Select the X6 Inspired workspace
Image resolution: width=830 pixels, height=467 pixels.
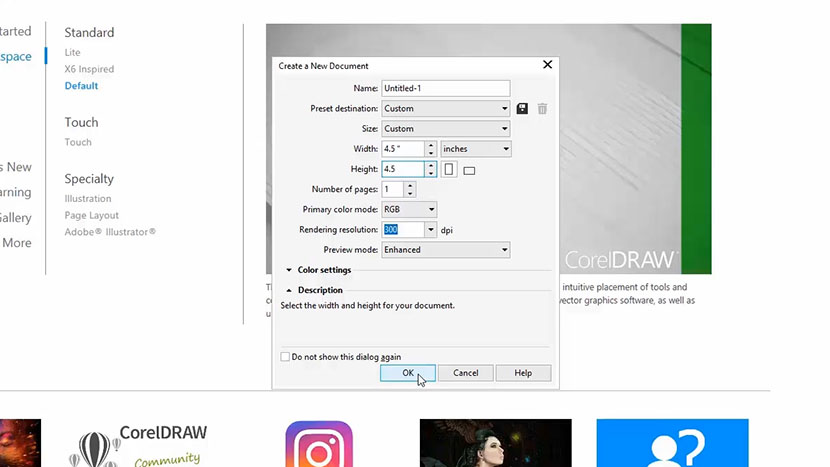pos(89,69)
